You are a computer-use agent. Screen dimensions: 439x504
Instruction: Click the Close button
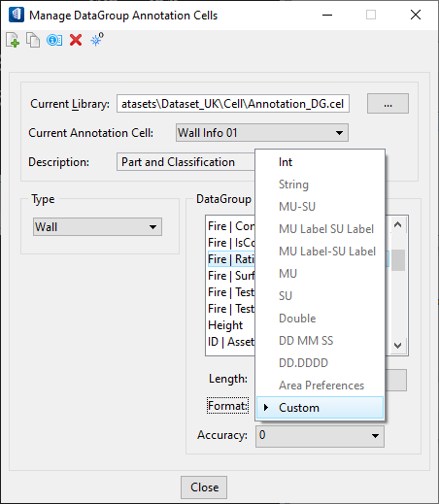204,487
